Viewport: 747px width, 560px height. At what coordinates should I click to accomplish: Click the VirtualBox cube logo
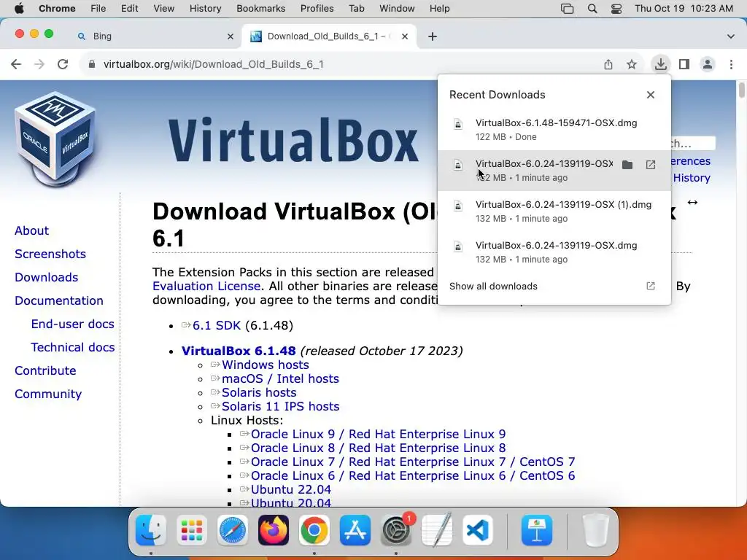(x=55, y=138)
